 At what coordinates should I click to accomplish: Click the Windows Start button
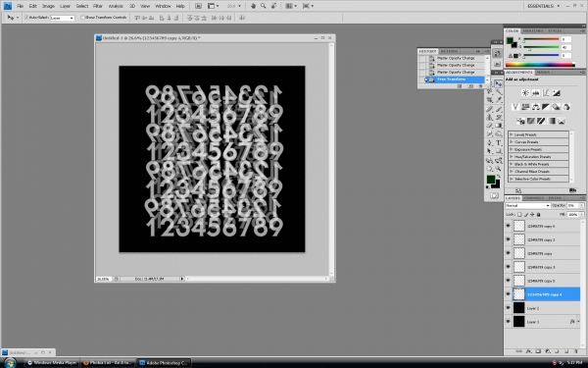[10, 363]
